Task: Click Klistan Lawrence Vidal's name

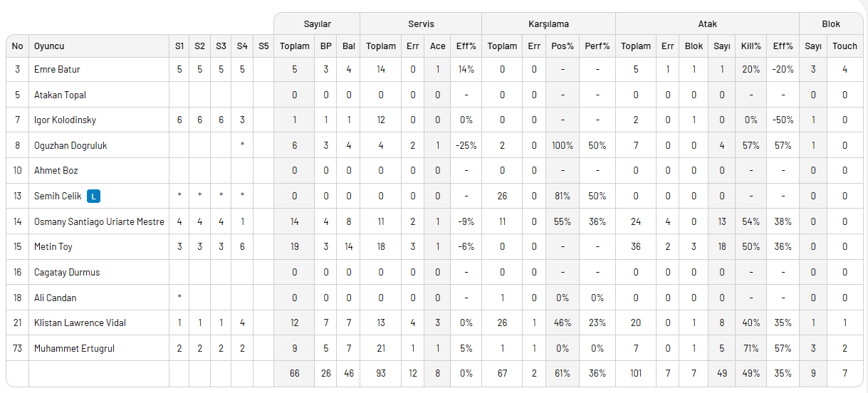Action: tap(80, 323)
